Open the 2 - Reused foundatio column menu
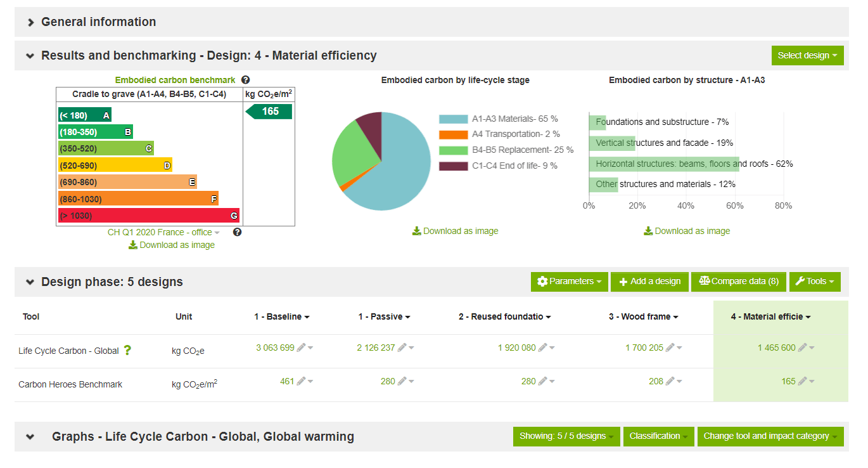 [x=505, y=316]
